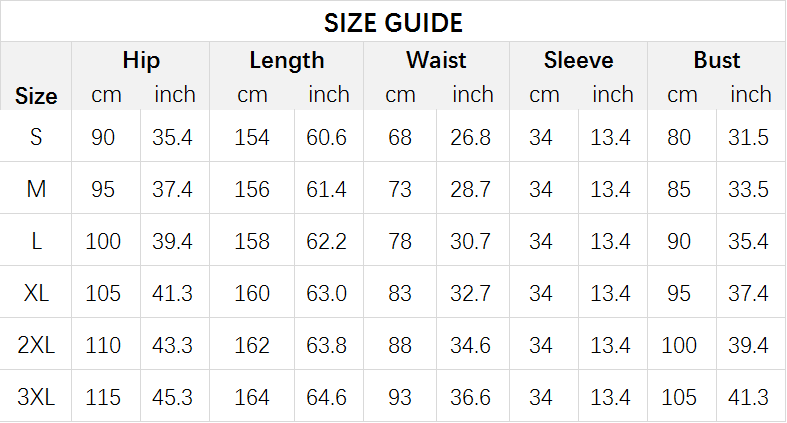The height and width of the screenshot is (423, 787).
Task: Select the Hip column header
Action: pyautogui.click(x=141, y=60)
